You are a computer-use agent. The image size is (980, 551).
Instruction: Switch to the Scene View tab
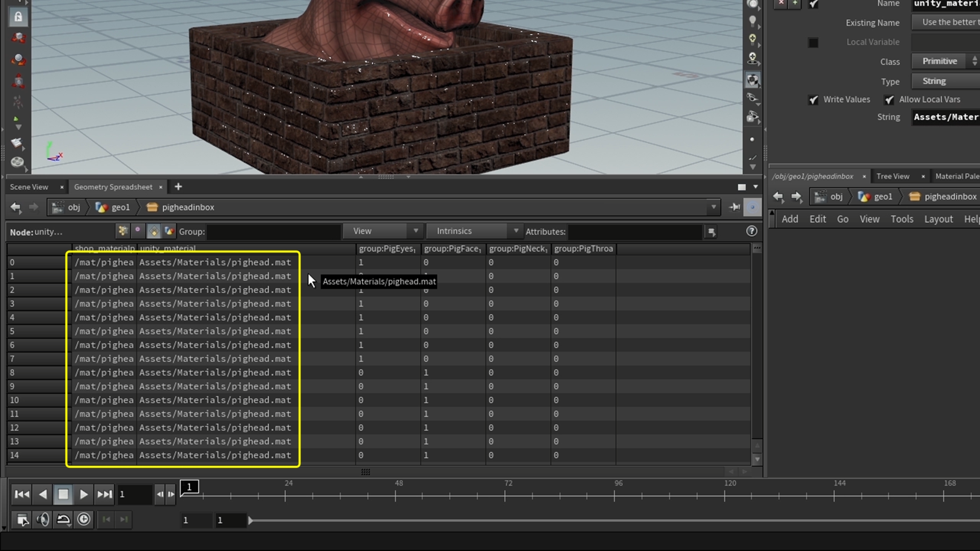29,187
